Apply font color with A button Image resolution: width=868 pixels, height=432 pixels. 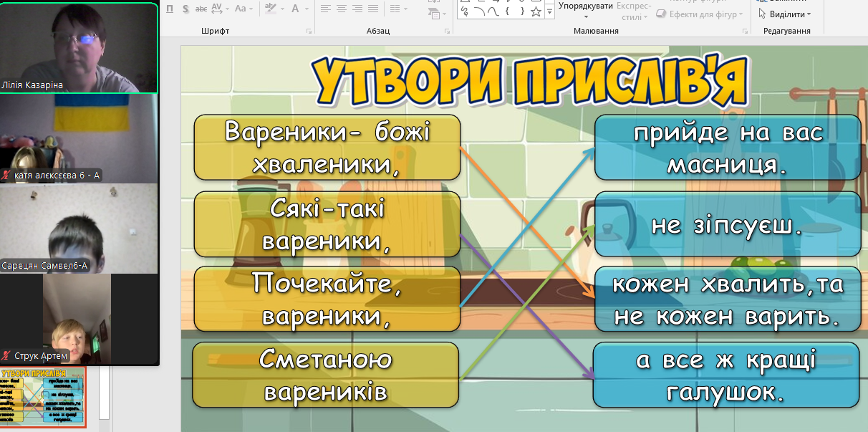click(x=295, y=9)
